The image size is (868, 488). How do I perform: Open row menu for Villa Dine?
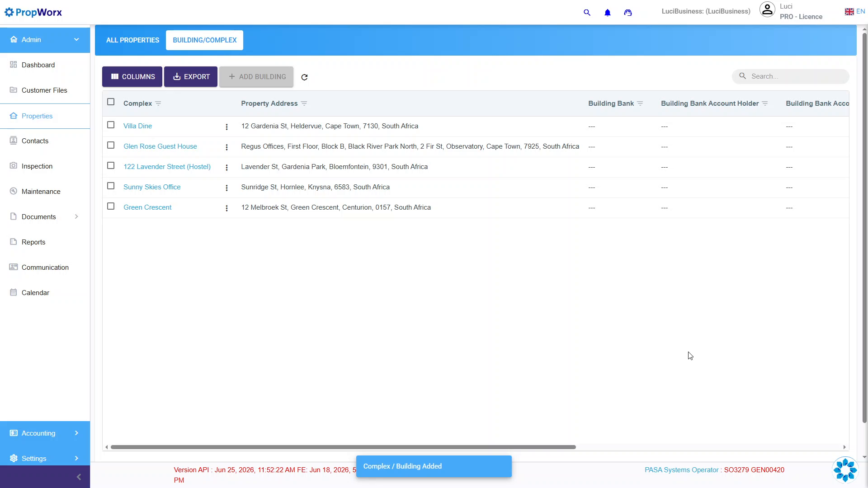coord(226,127)
